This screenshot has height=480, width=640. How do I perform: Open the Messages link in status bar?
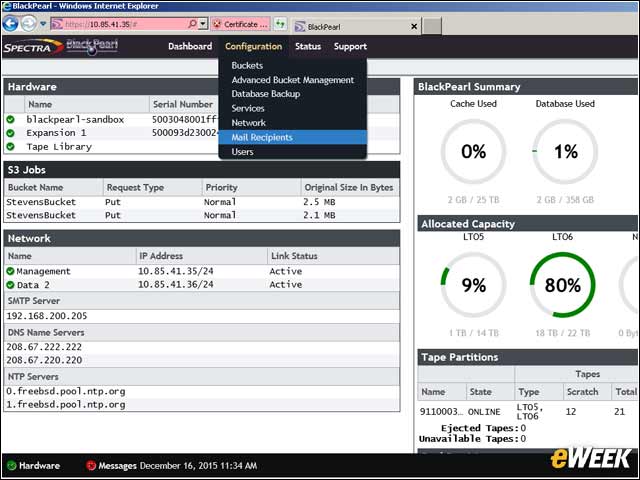click(x=118, y=466)
